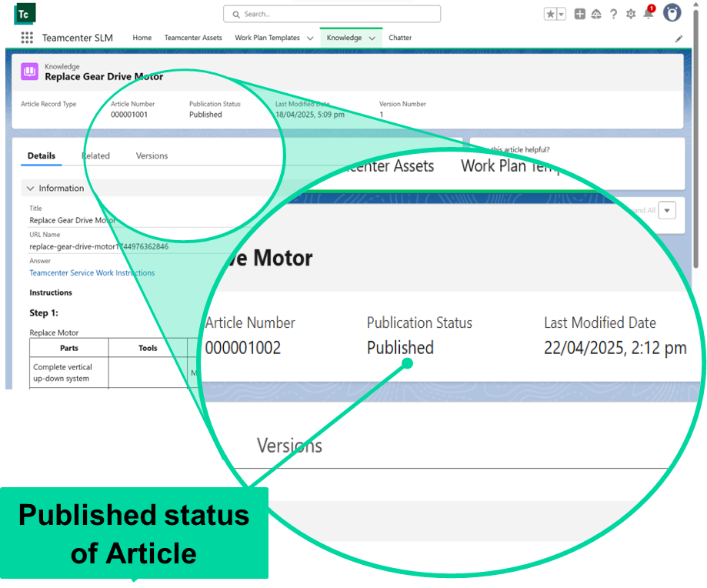Open the dropdown arrow in the right panel

[x=667, y=210]
